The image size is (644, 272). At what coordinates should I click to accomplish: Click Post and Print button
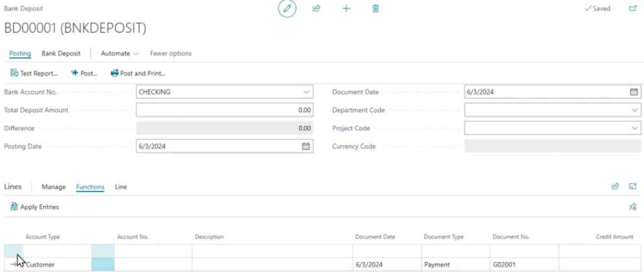[x=138, y=73]
